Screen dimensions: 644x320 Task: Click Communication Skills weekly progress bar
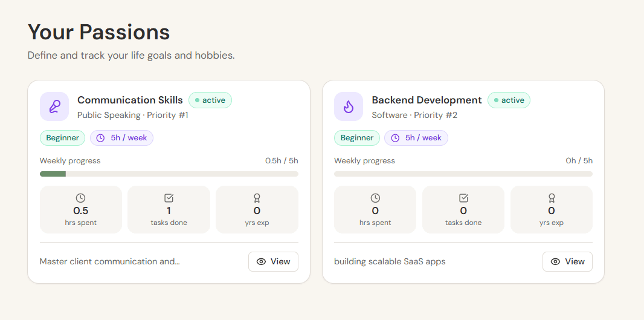169,174
